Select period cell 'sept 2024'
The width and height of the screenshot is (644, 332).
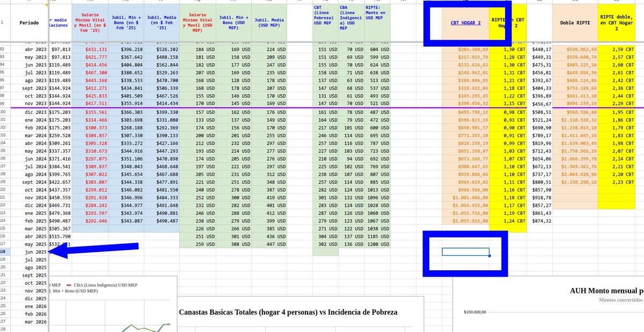point(29,182)
